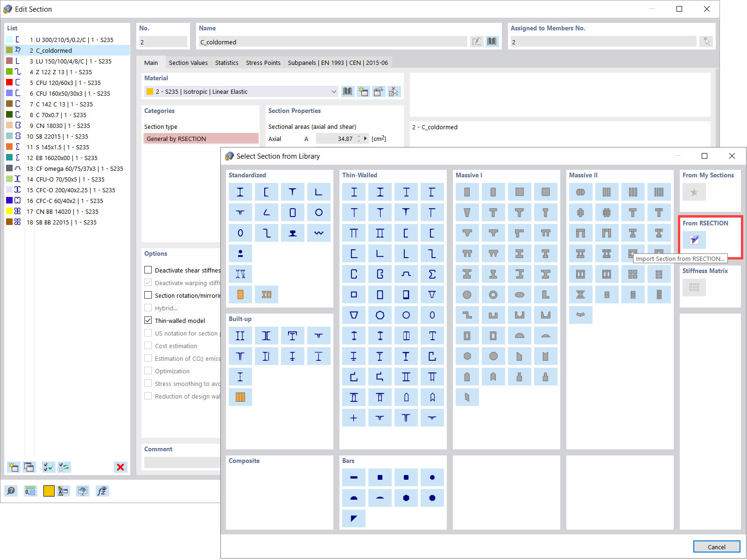
Task: Click the rename pencil icon beside Name field
Action: click(476, 42)
